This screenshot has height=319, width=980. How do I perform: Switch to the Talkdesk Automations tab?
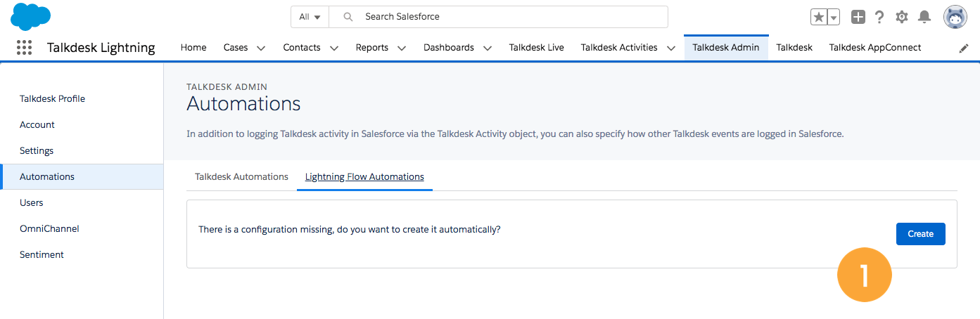[241, 177]
